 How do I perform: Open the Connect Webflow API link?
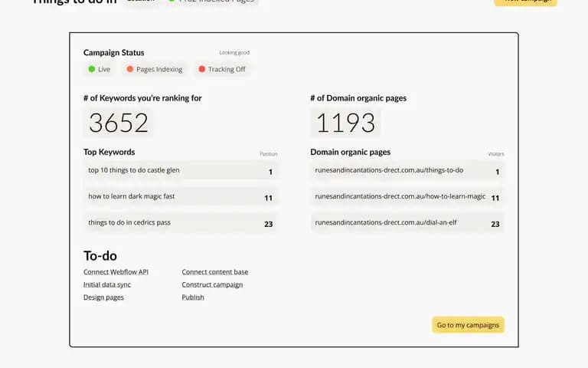pyautogui.click(x=116, y=272)
